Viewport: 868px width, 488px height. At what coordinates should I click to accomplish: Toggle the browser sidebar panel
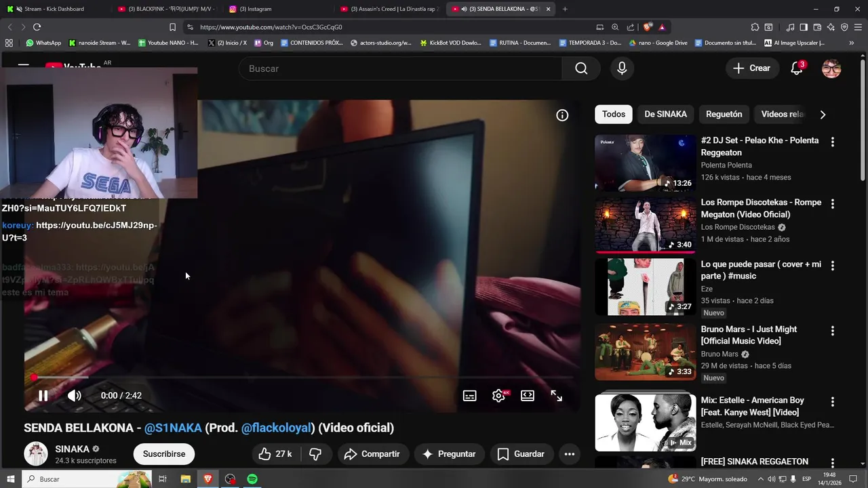[x=804, y=27]
